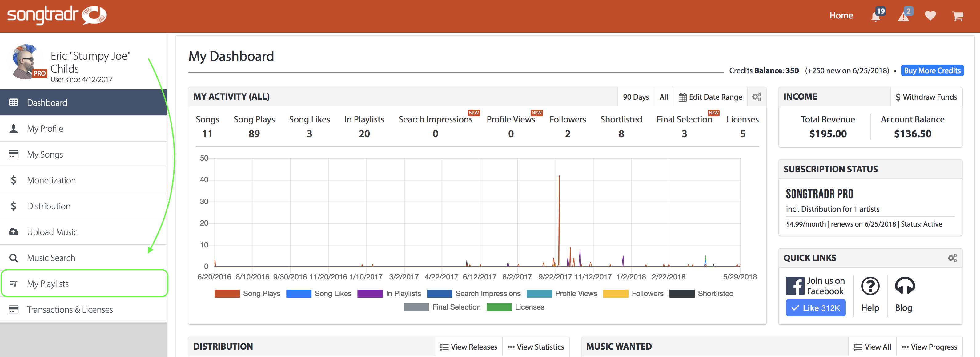This screenshot has width=980, height=357.
Task: Toggle In Playlists legend swatch
Action: point(370,293)
